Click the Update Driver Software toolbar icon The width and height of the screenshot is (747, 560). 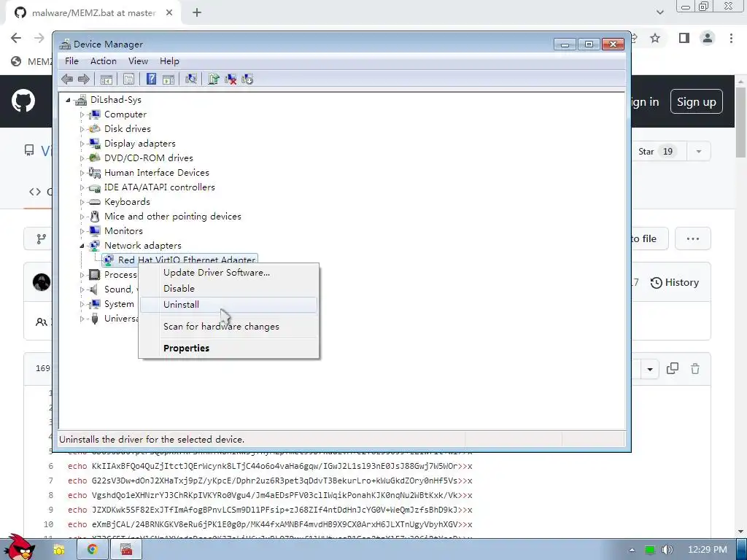pos(214,79)
